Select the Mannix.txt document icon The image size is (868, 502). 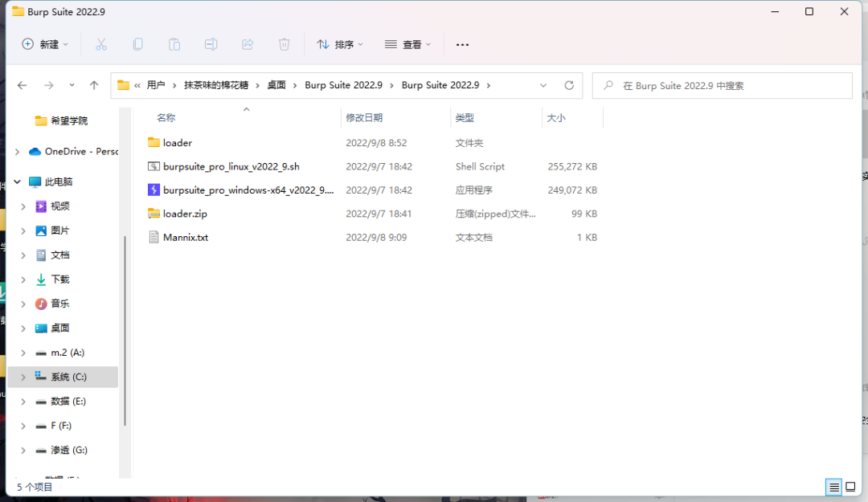tap(154, 238)
